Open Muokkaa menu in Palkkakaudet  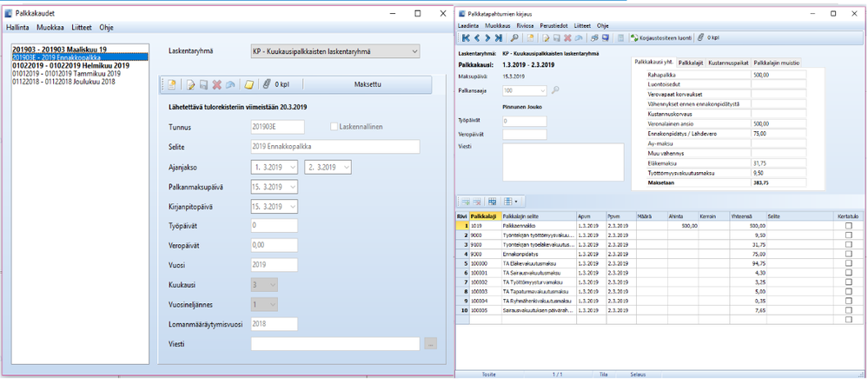click(50, 27)
